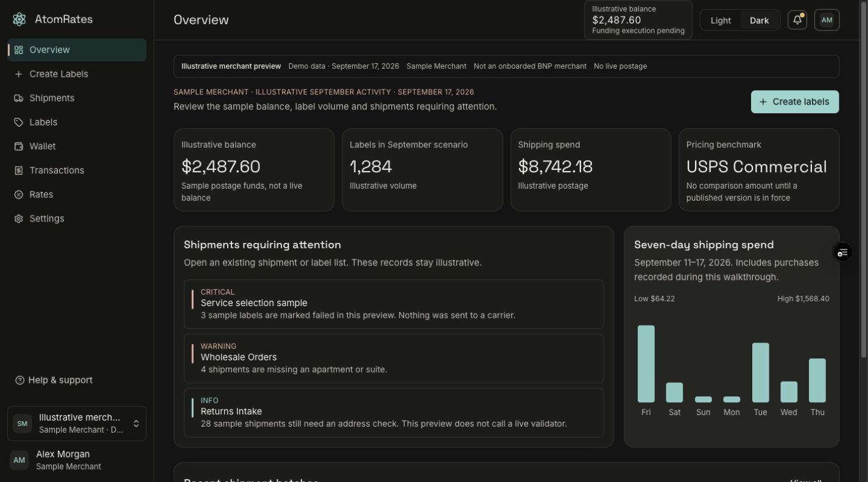Click the AM avatar beside Alex Morgan
The width and height of the screenshot is (868, 482).
[x=19, y=460]
